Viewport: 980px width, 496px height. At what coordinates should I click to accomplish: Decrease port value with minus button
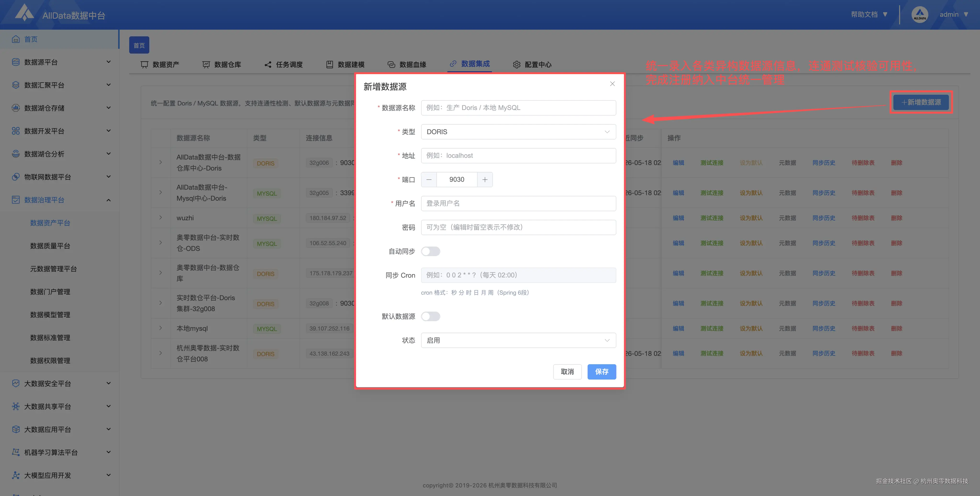(429, 180)
